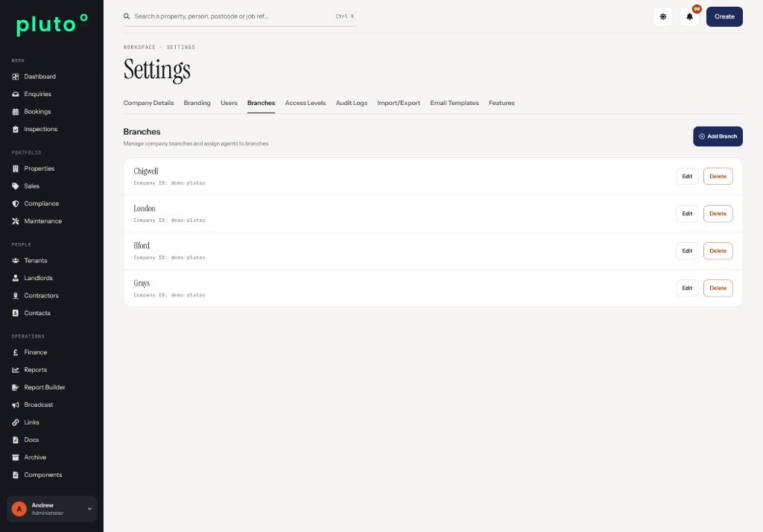Expand the Andrew Administrator account menu
The height and width of the screenshot is (532, 763).
click(x=51, y=509)
